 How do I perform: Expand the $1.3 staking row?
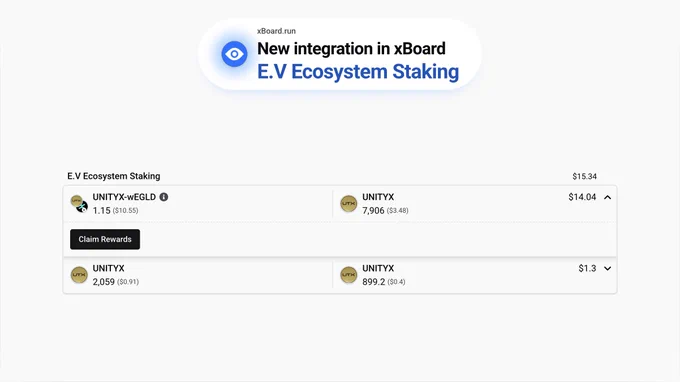(608, 268)
